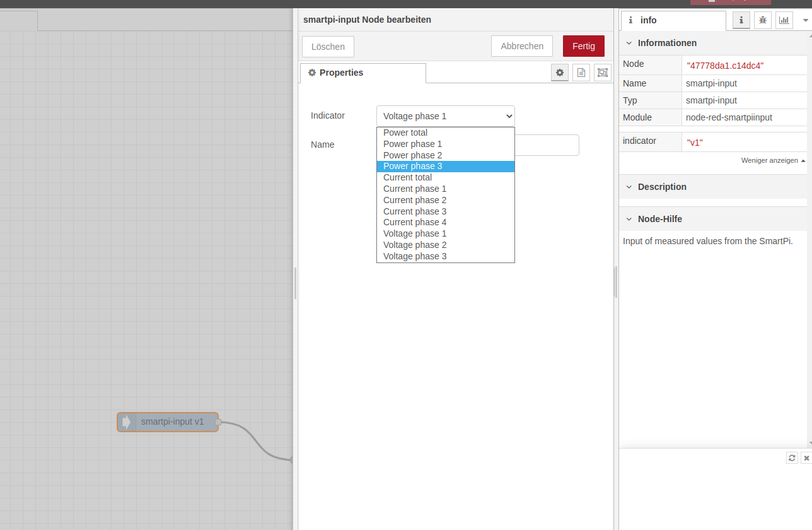Click Typ value smartpi-input
The image size is (812, 530).
[x=711, y=100]
